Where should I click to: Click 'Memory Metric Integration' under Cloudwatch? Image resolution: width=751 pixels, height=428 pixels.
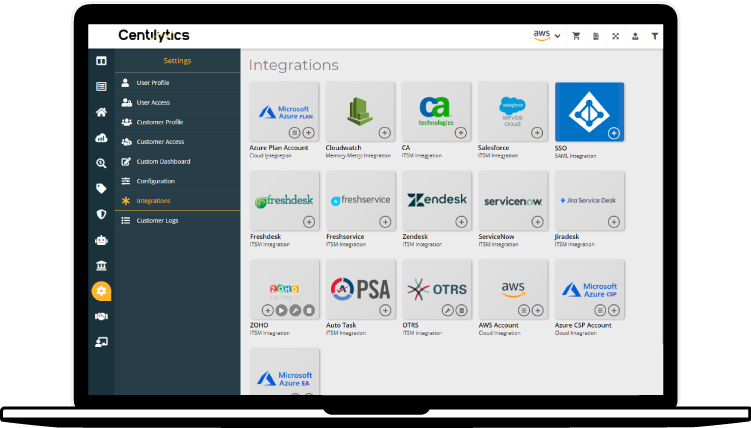tap(358, 156)
